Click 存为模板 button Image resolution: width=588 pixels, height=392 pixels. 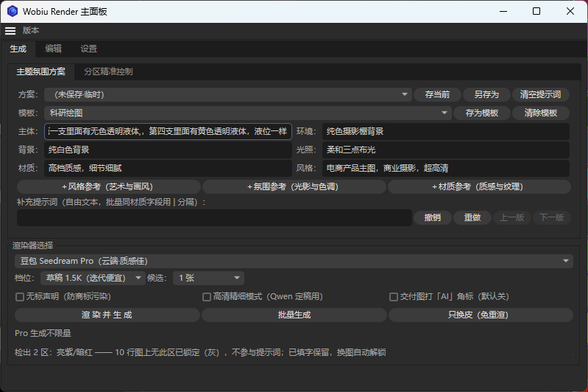[482, 113]
